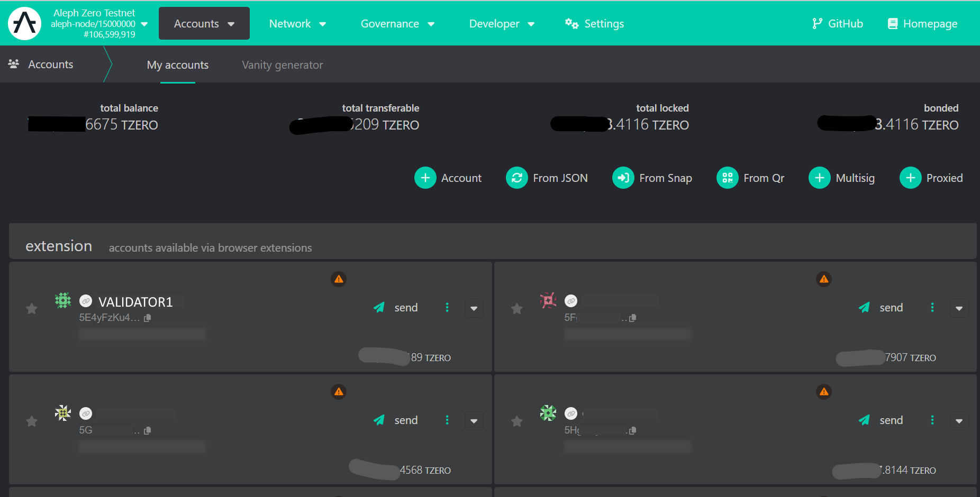This screenshot has height=497, width=980.
Task: Open the Network dropdown menu
Action: coord(297,24)
